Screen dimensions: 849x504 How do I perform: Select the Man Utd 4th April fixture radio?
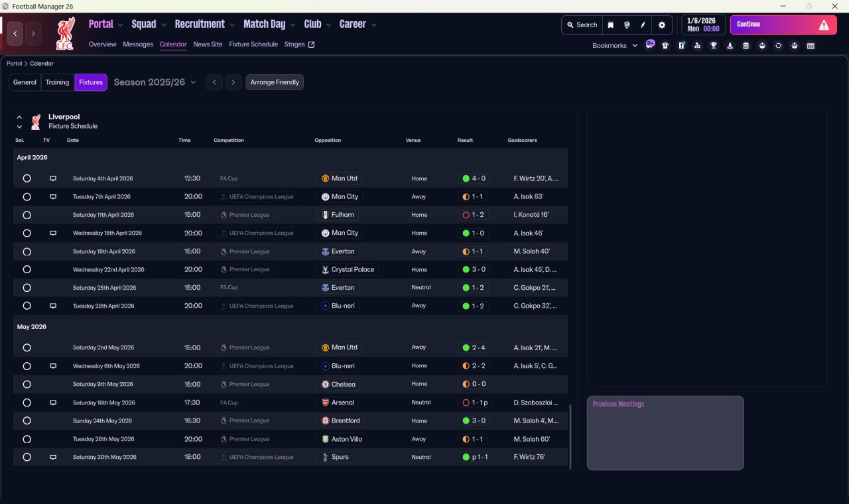pos(27,178)
